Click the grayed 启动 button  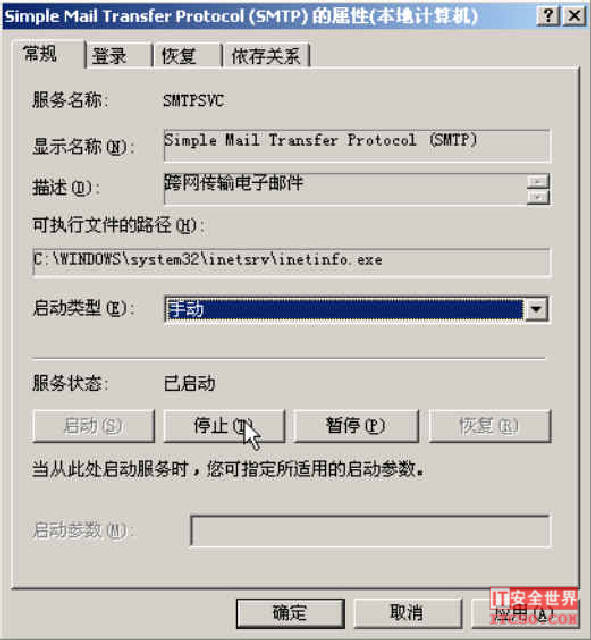tap(93, 426)
